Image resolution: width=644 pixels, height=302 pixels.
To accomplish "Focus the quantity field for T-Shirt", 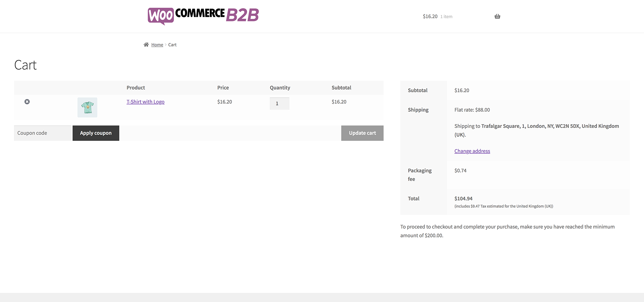I will [x=279, y=103].
